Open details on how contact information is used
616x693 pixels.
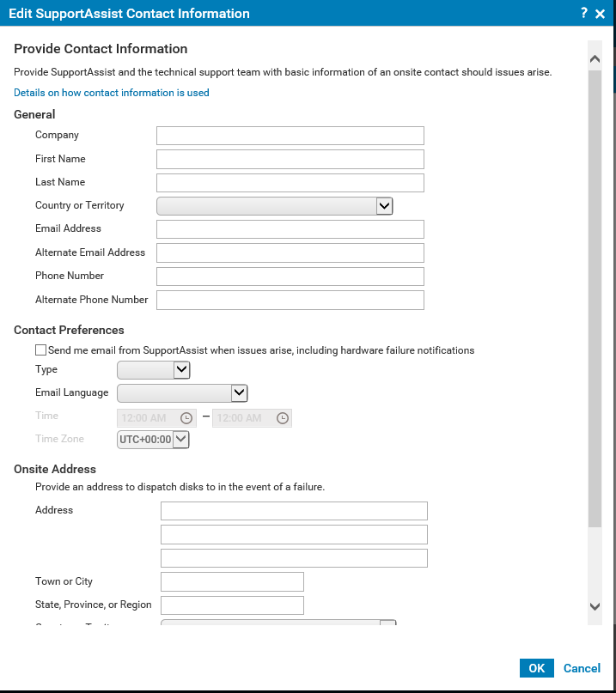click(111, 92)
